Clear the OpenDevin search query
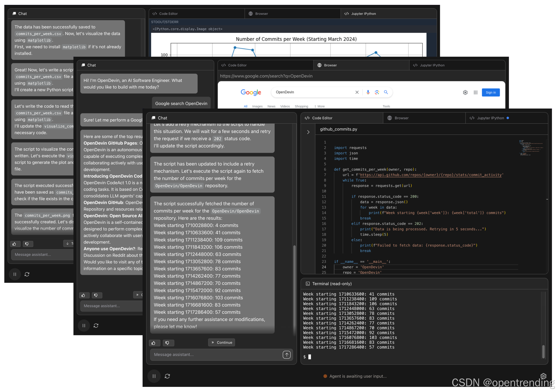 [357, 92]
